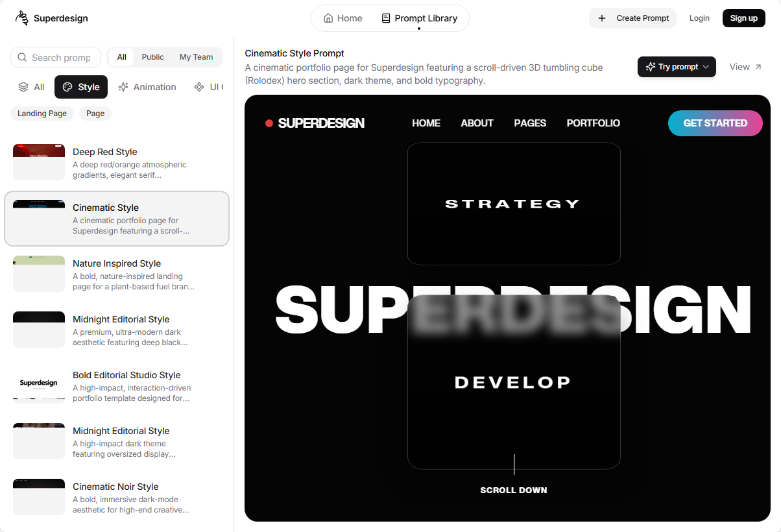This screenshot has width=781, height=532.
Task: Switch to the My Team filter
Action: pos(196,57)
